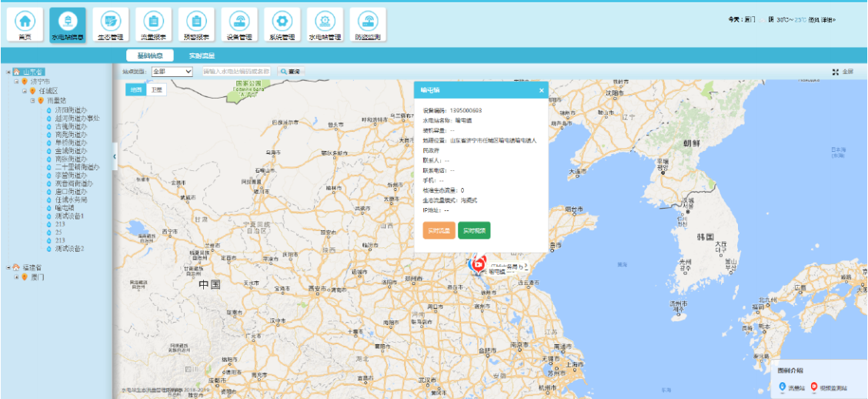Select 金城街道办 in the tree

click(71, 151)
